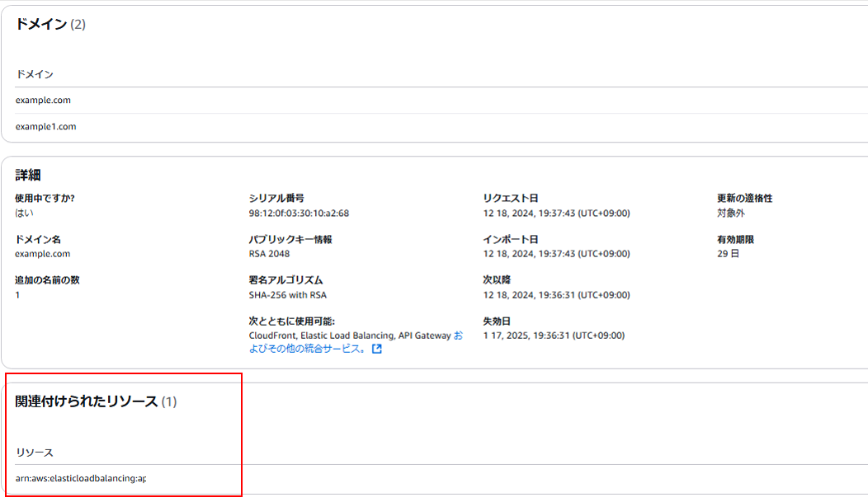Click the 次以降 date 19:36:31 value

pyautogui.click(x=556, y=294)
